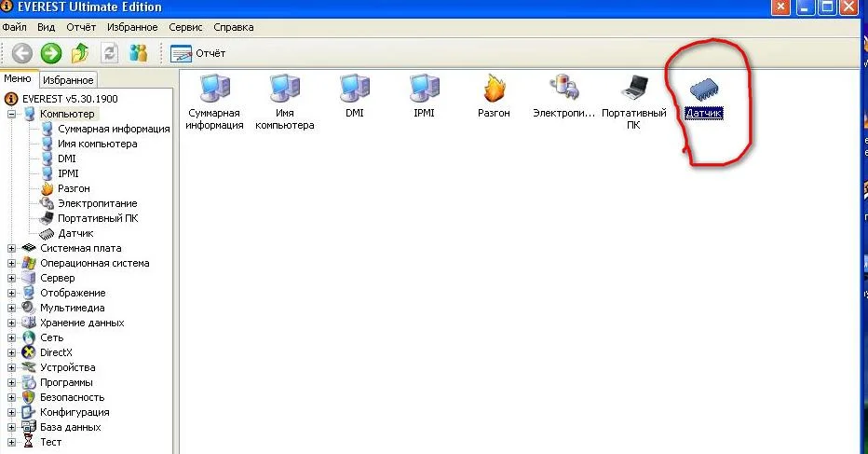Select Имя компьютера in the tree
Image resolution: width=868 pixels, height=454 pixels.
click(98, 144)
